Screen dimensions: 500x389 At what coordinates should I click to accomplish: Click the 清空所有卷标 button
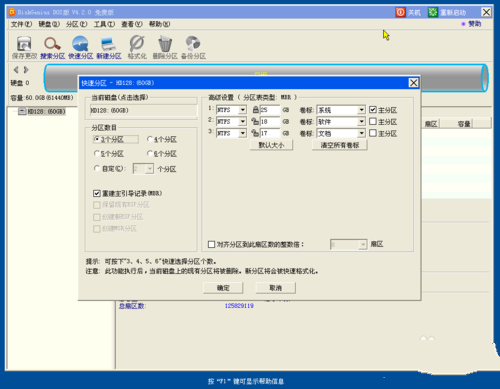pyautogui.click(x=340, y=145)
